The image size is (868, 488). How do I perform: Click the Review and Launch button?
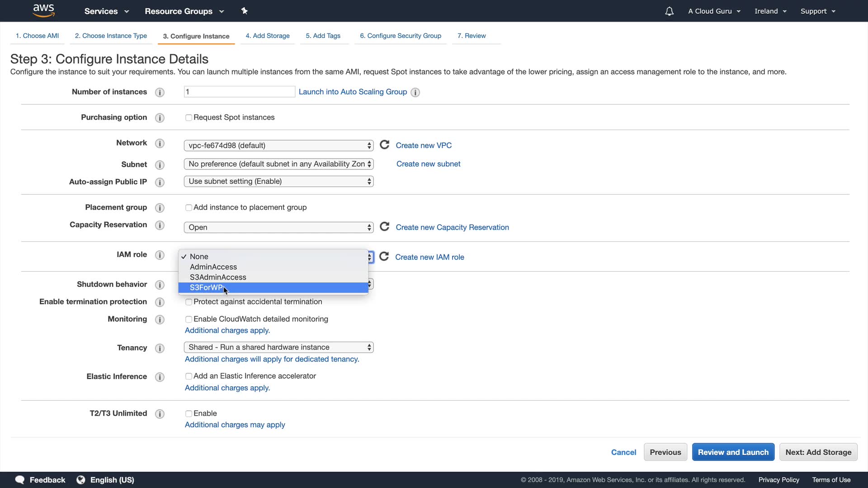(733, 452)
